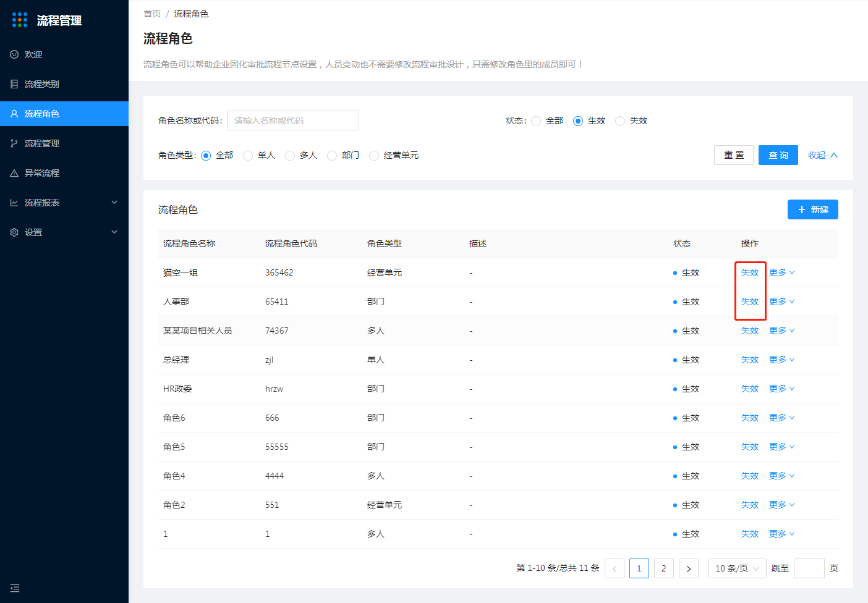
Task: Select 经营单元 role type radio button
Action: 374,156
